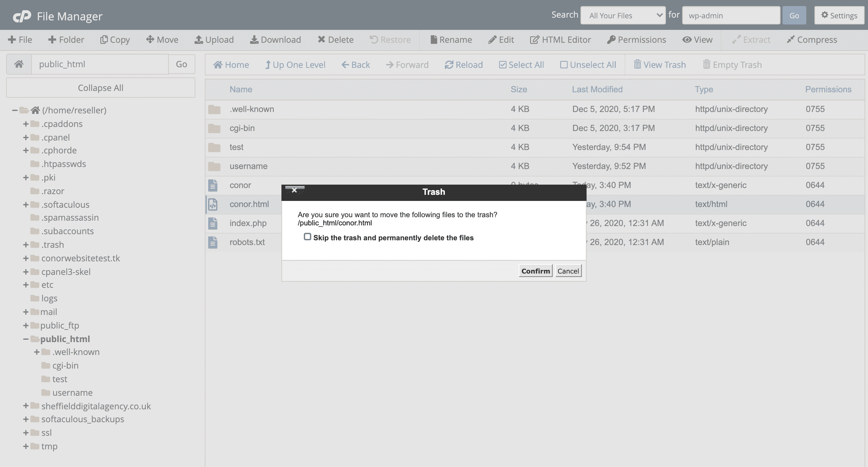Screen dimensions: 868x467
Task: Click Collapse All button
Action: point(101,88)
